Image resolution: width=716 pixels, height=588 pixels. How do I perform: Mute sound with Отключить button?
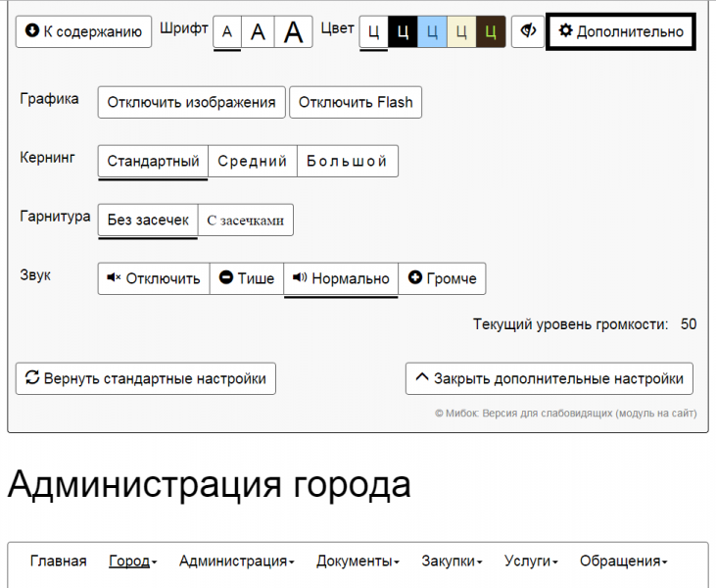coord(154,278)
